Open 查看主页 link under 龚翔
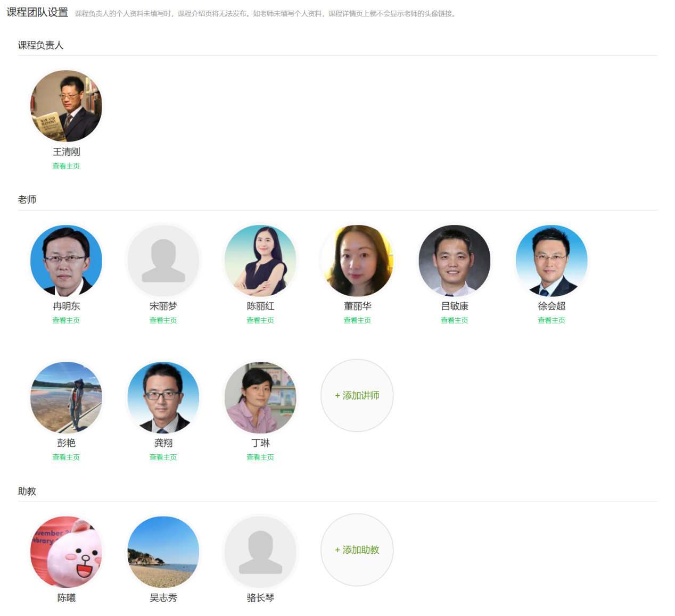Image resolution: width=675 pixels, height=616 pixels. click(x=163, y=457)
